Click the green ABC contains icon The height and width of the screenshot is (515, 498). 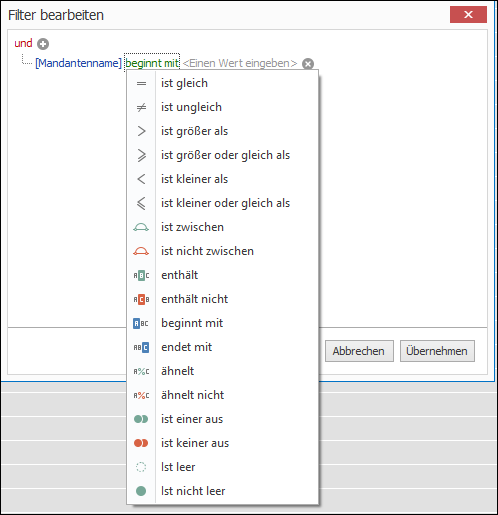coord(141,276)
